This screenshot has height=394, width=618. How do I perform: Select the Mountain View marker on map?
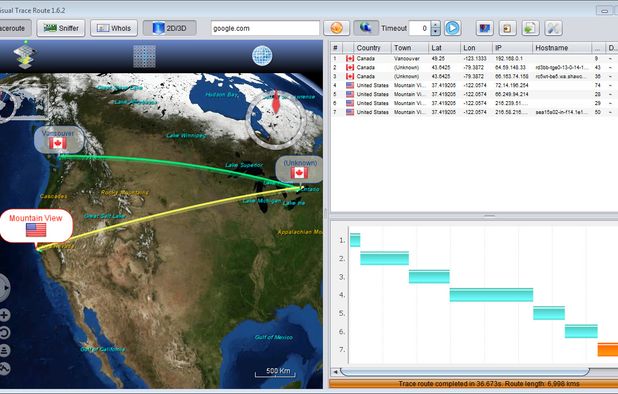(36, 226)
